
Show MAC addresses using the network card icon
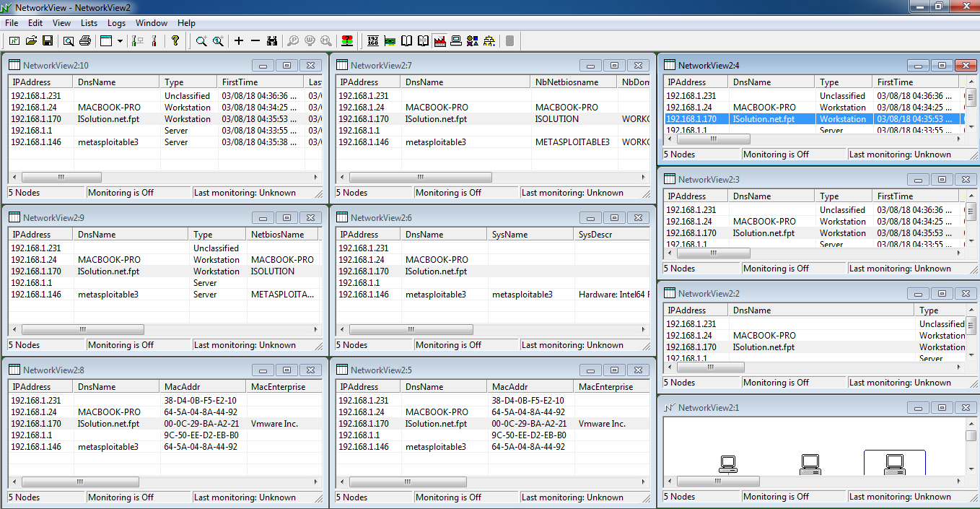pos(390,41)
